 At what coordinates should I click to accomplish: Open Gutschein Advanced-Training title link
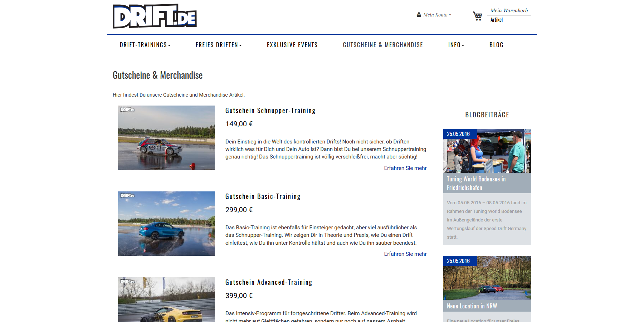[x=269, y=282]
